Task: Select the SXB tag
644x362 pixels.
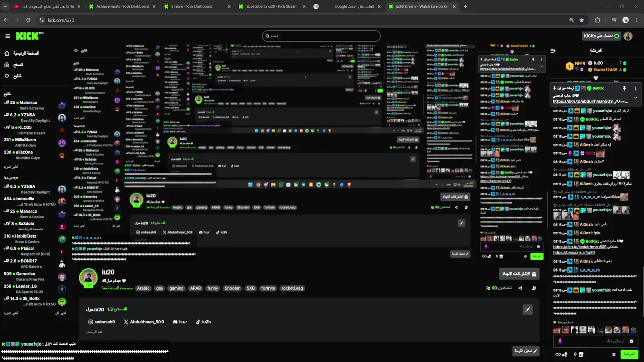Action: [x=251, y=288]
